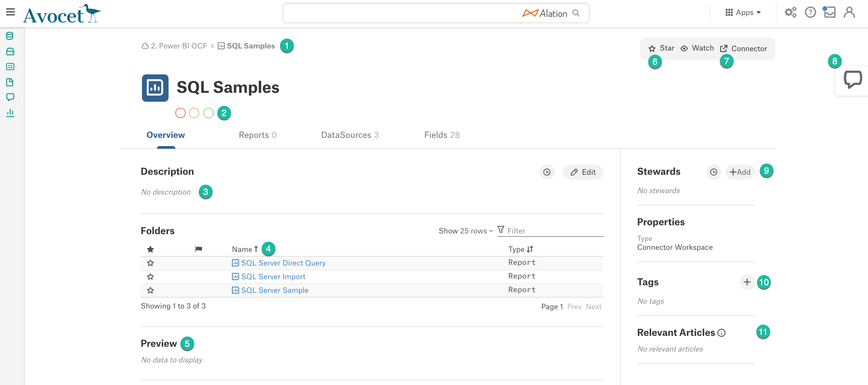Open the inbox notifications icon
This screenshot has height=385, width=868.
coord(829,12)
